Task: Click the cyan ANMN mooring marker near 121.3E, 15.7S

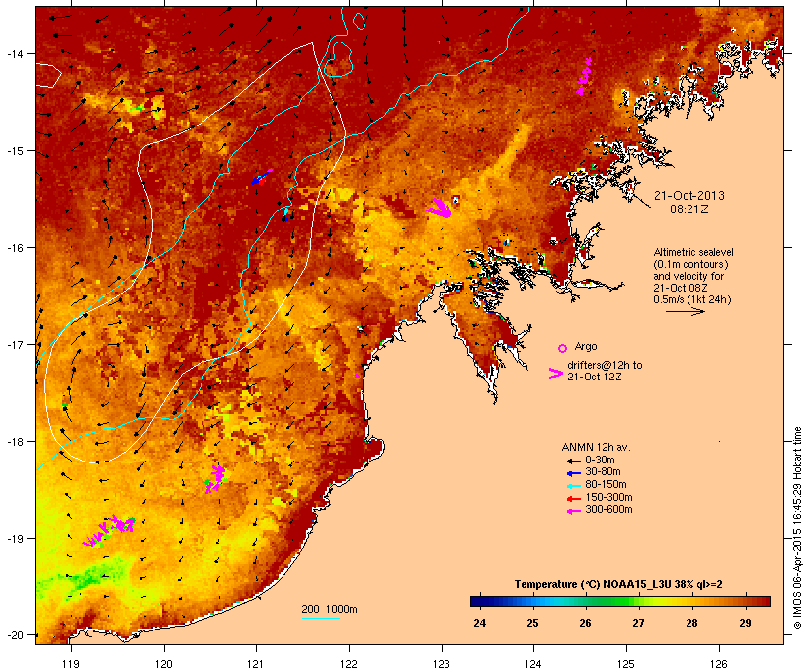Action: coord(286,213)
